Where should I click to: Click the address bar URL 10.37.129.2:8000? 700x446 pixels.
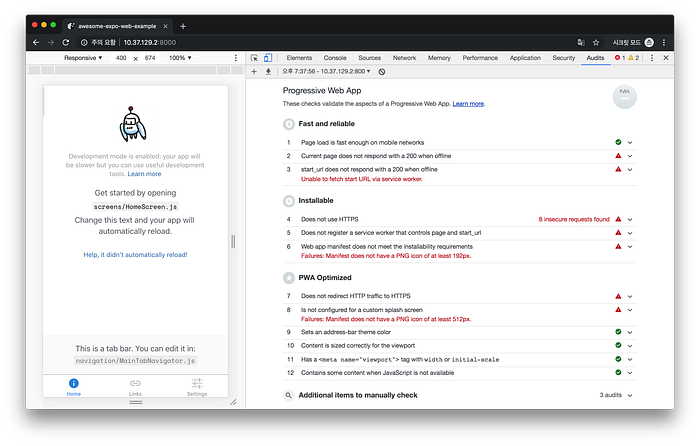(150, 42)
